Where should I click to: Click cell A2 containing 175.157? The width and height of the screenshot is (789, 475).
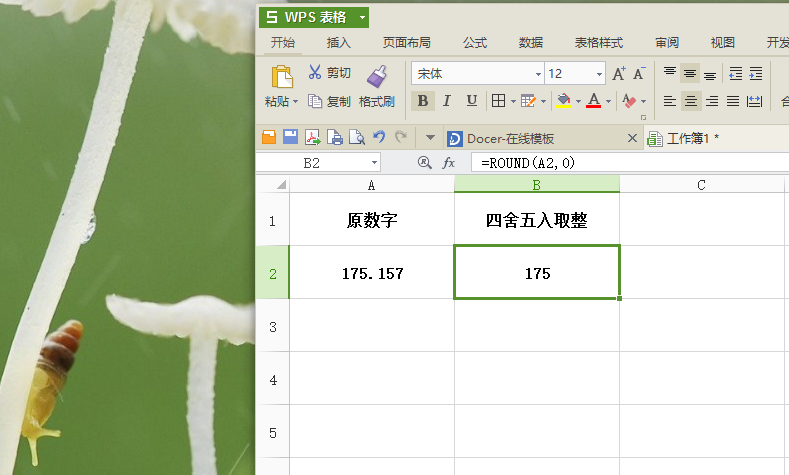[x=372, y=273]
